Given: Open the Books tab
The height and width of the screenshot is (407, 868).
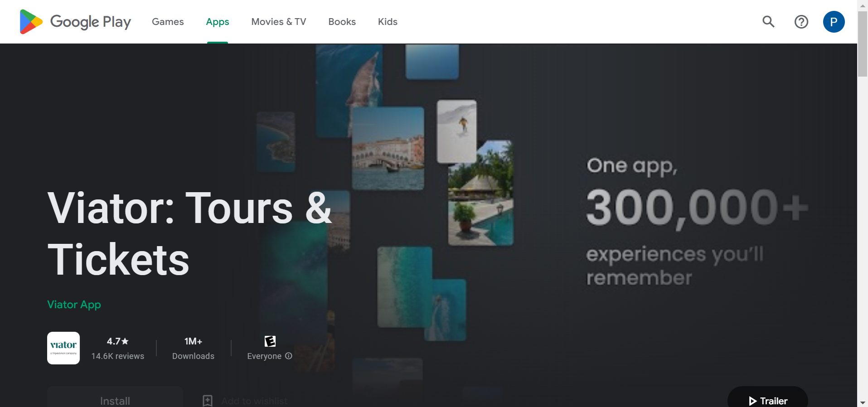Looking at the screenshot, I should pos(342,22).
